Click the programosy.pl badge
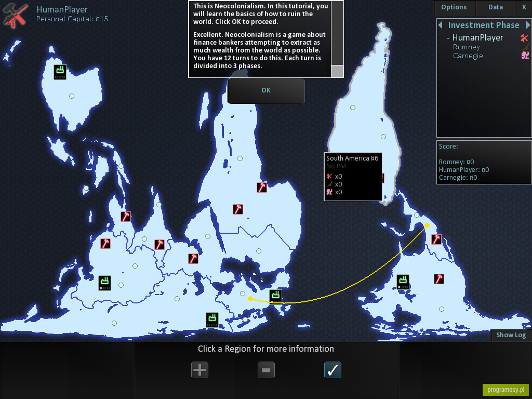Viewport: 532px width, 399px height. 506,390
